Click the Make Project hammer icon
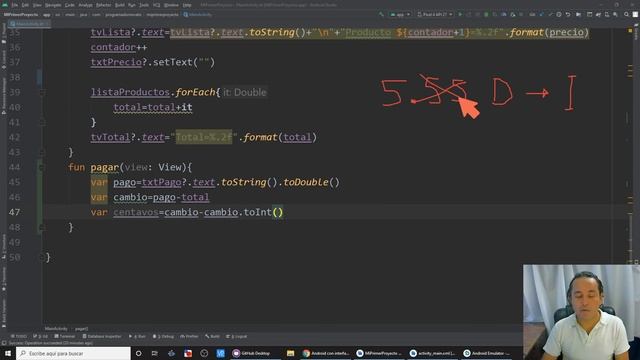This screenshot has width=640, height=360. 381,15
